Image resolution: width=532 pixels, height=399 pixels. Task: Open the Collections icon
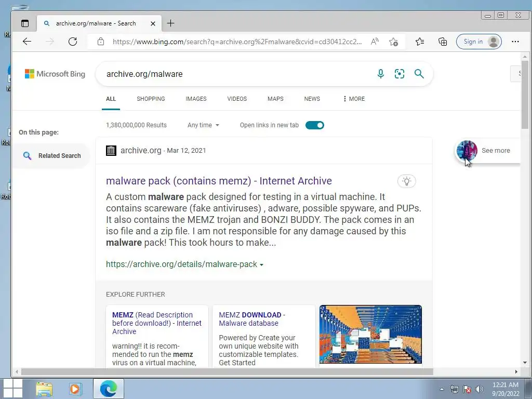(x=443, y=42)
